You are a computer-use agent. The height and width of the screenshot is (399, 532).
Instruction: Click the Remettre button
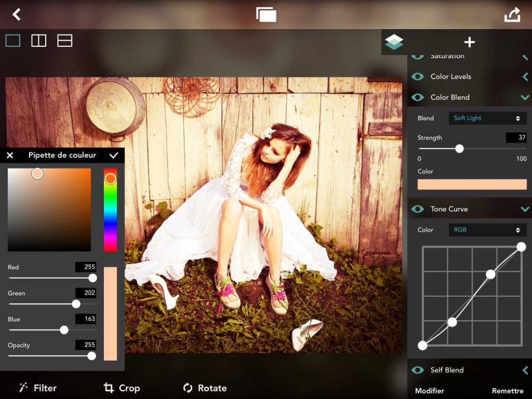507,391
